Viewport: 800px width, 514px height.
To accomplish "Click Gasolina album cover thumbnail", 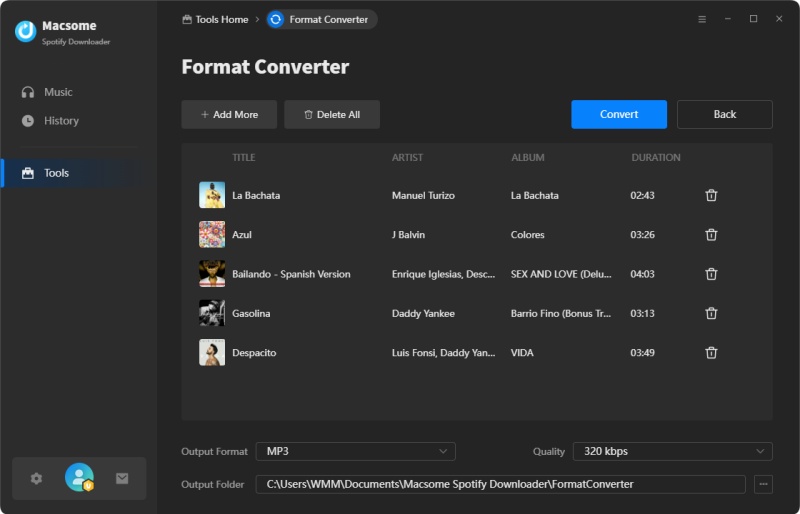I will (x=212, y=313).
